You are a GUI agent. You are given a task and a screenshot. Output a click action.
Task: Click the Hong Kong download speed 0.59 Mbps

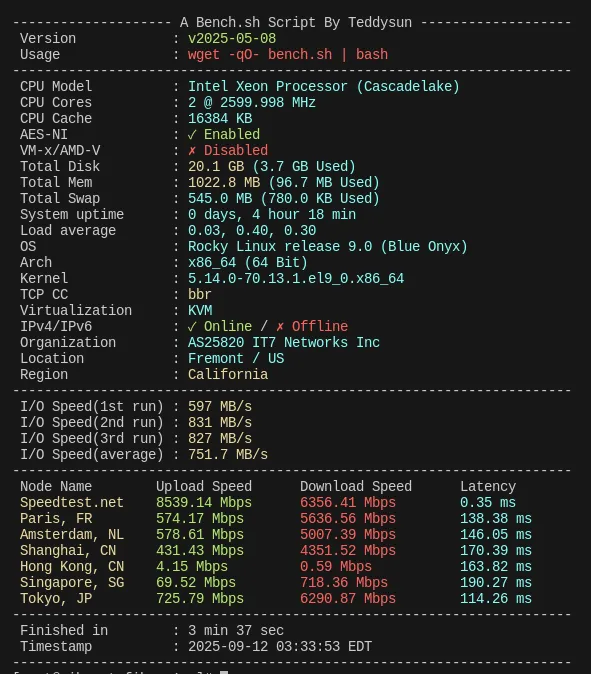pos(336,567)
